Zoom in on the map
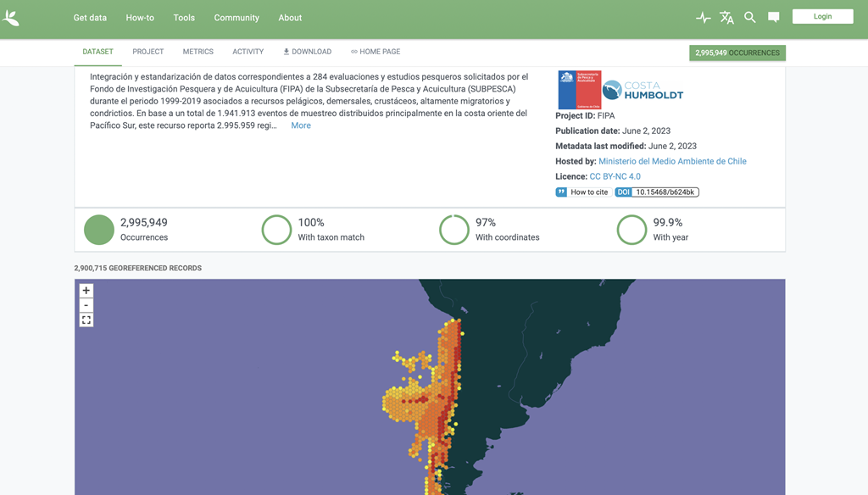This screenshot has height=495, width=868. click(86, 290)
